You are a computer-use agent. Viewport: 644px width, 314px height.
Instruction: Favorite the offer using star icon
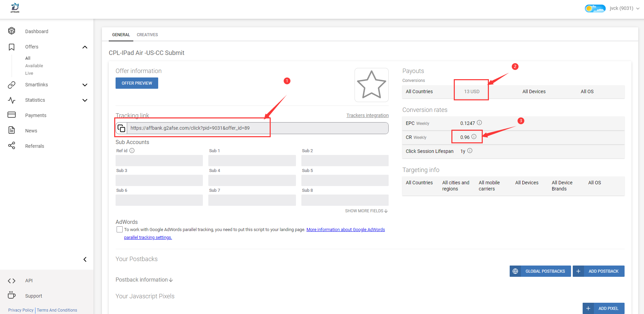tap(371, 85)
